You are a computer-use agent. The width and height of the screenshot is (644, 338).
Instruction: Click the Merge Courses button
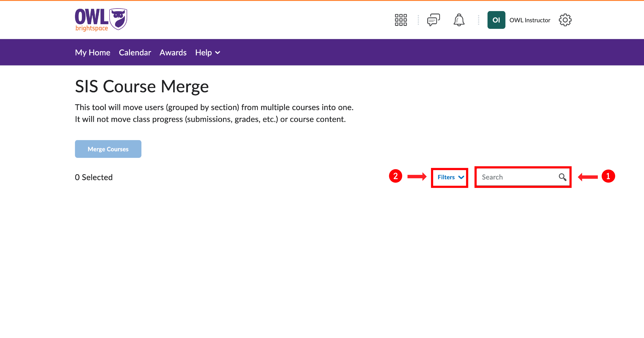[108, 149]
